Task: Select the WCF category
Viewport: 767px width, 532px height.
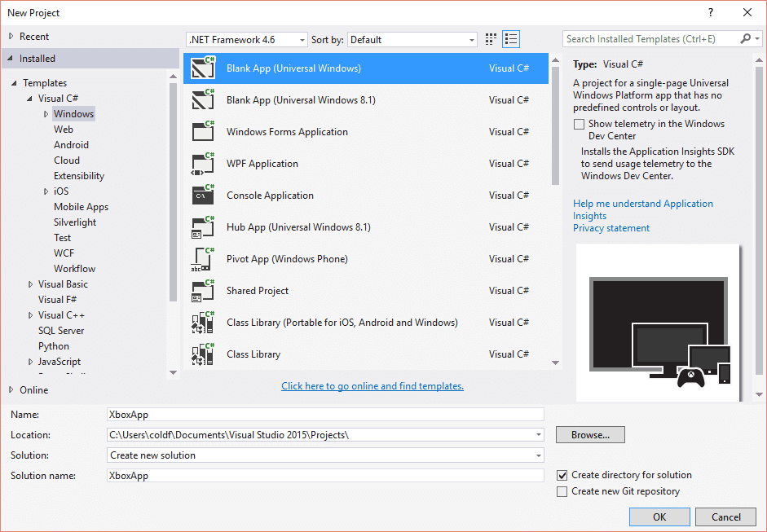Action: [x=64, y=253]
